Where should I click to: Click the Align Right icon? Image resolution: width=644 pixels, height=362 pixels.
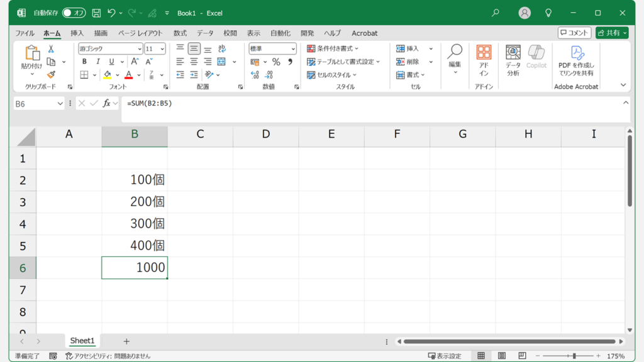pos(208,62)
